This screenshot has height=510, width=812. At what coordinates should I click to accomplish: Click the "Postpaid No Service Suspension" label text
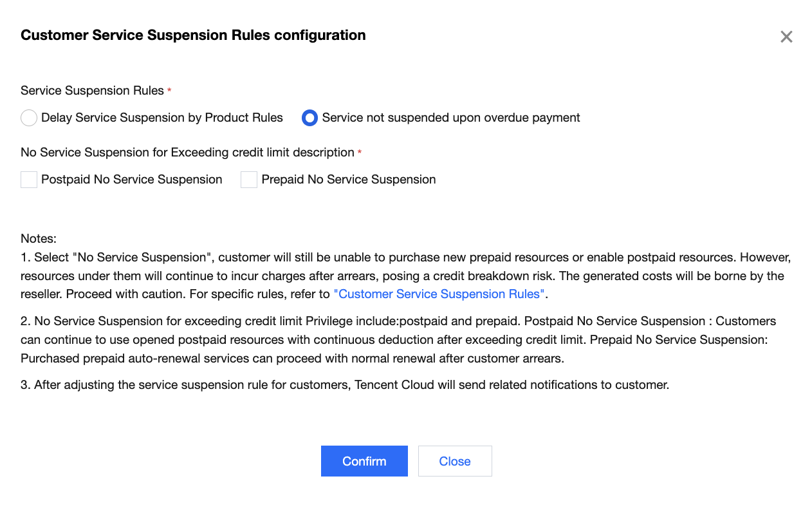(131, 180)
